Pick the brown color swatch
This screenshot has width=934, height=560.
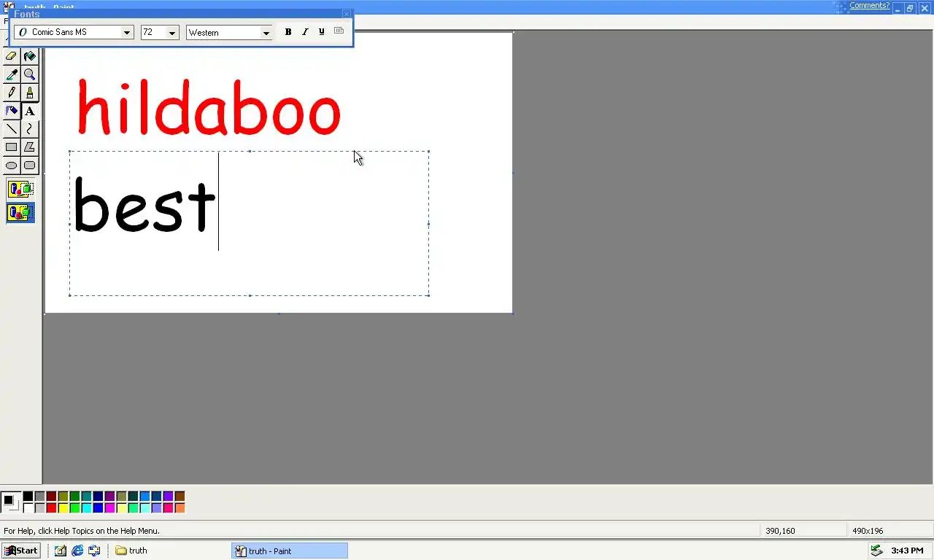click(180, 496)
